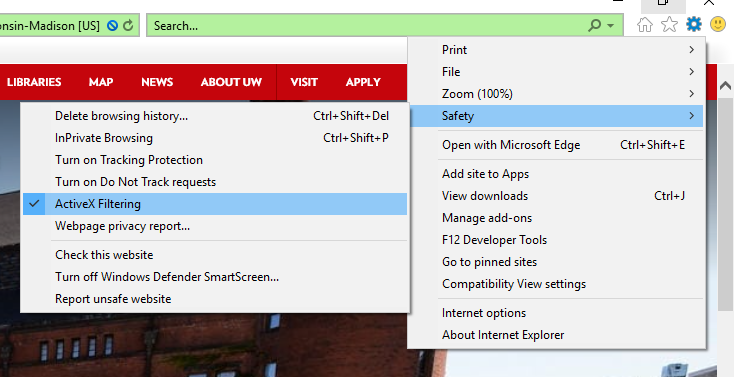Image resolution: width=734 pixels, height=377 pixels.
Task: Expand the File submenu
Action: click(557, 72)
